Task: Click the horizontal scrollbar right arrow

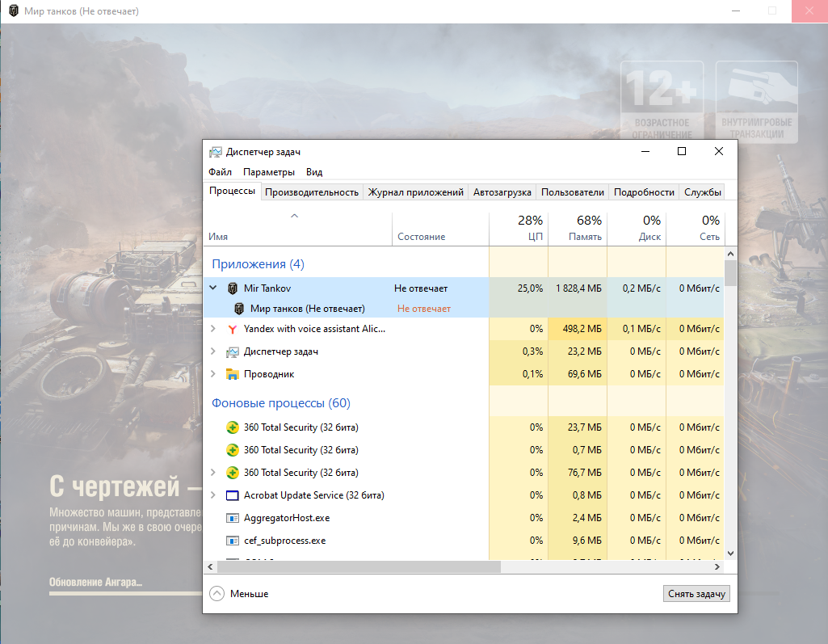Action: click(x=717, y=567)
